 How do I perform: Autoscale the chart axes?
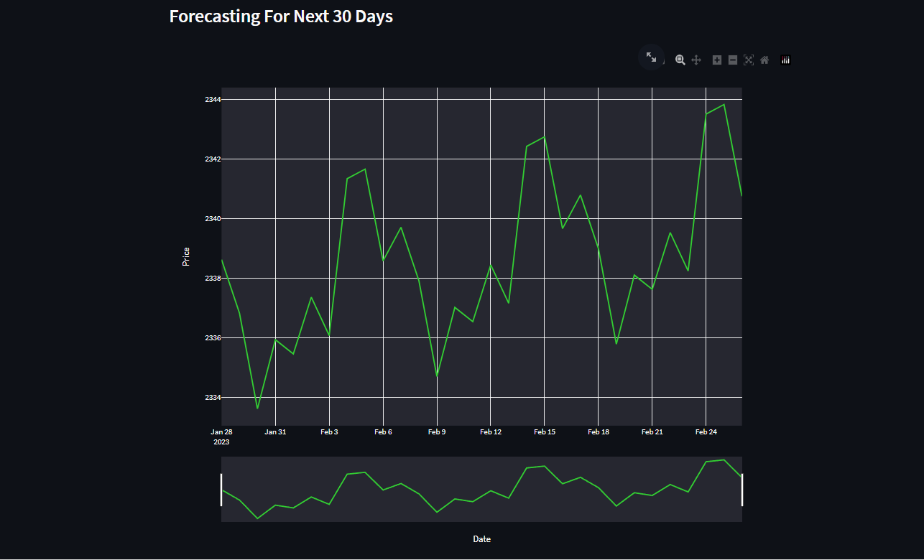748,60
